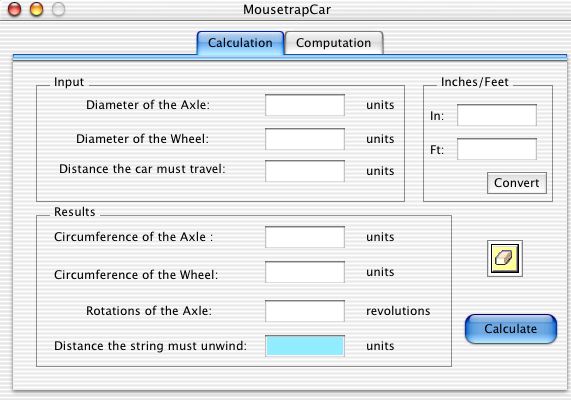The height and width of the screenshot is (400, 571).
Task: Click the MousetrapCar window title bar
Action: pos(287,9)
